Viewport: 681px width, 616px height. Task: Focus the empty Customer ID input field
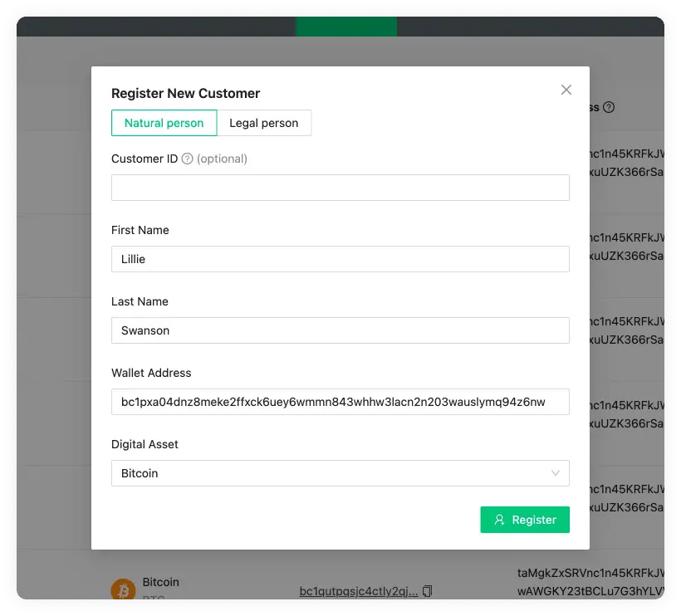pos(340,188)
